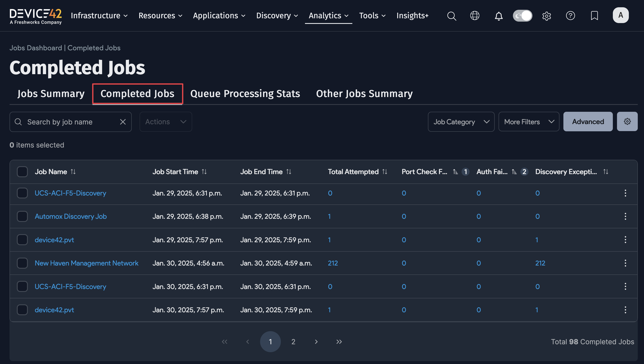Expand the Job Category filter
The width and height of the screenshot is (644, 364).
(461, 122)
